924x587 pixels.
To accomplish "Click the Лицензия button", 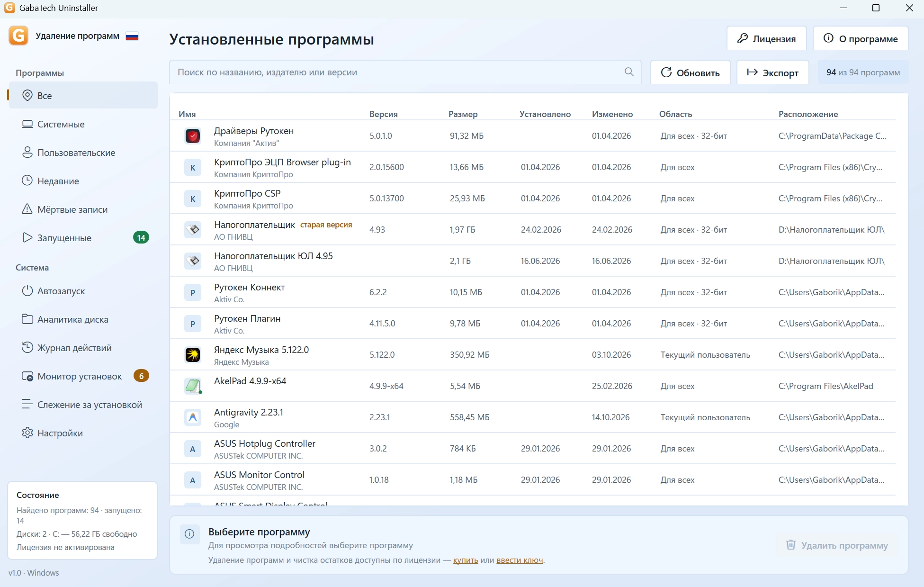I will 766,38.
